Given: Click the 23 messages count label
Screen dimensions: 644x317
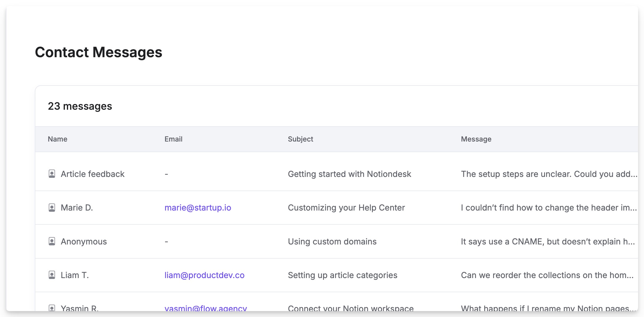Looking at the screenshot, I should (x=80, y=106).
